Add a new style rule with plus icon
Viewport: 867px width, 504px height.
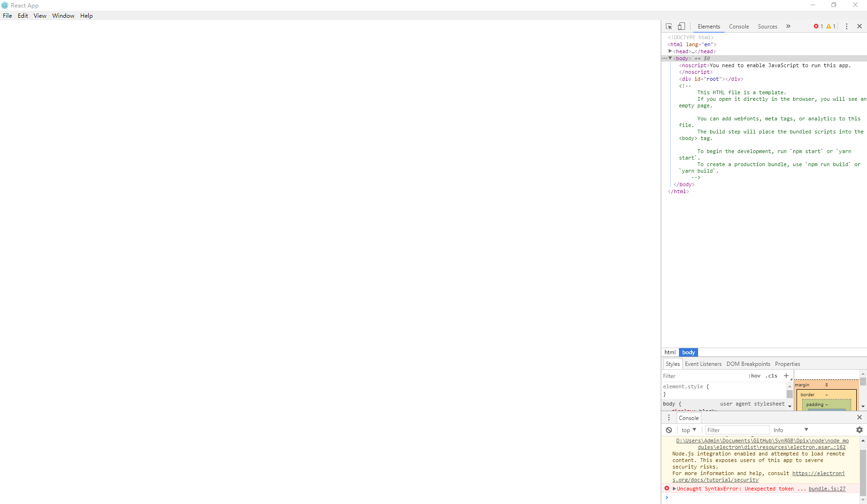coord(786,376)
